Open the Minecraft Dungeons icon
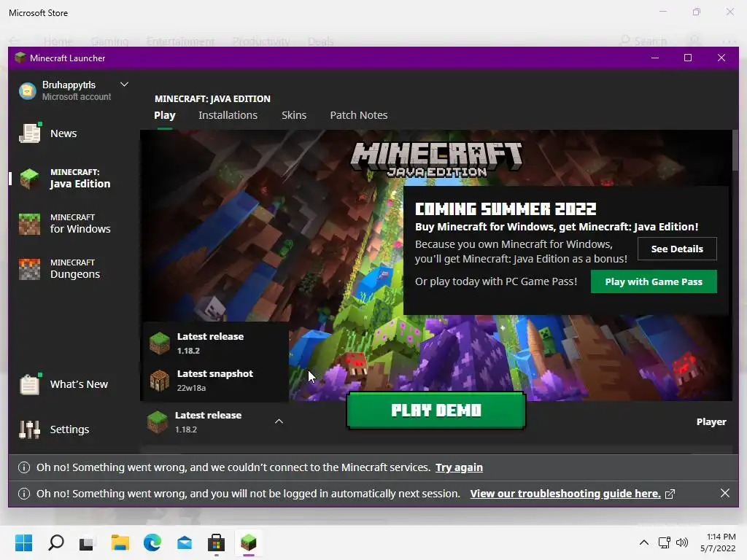The height and width of the screenshot is (560, 747). coord(29,269)
